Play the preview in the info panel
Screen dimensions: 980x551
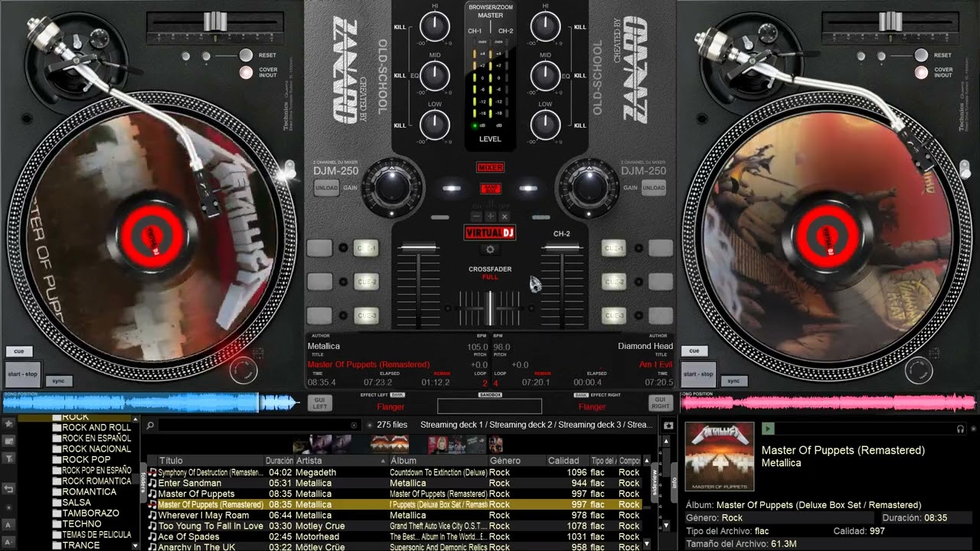(768, 429)
